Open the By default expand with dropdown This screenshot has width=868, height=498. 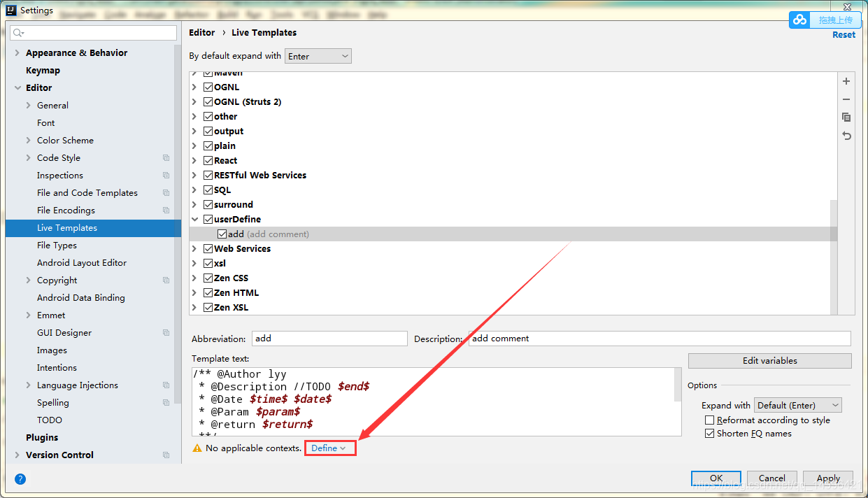[x=318, y=56]
